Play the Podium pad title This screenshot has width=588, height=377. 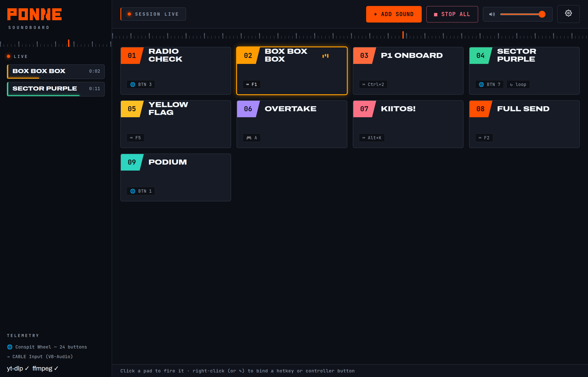[x=167, y=162]
